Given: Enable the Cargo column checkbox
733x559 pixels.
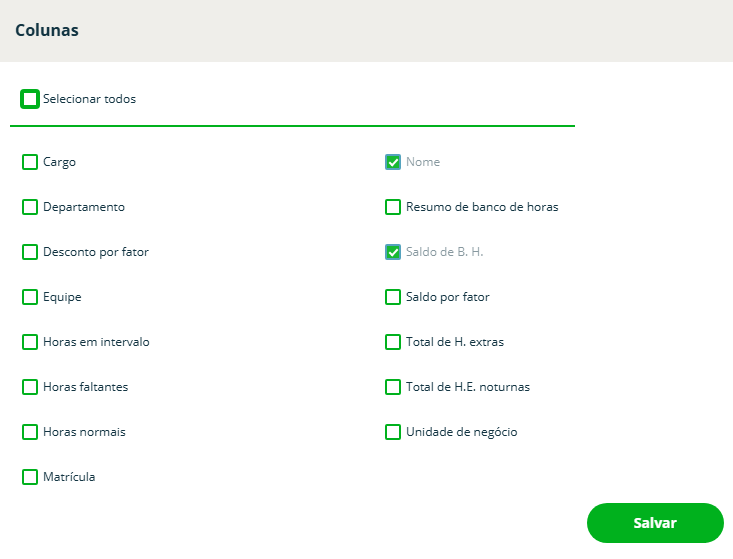Looking at the screenshot, I should tap(30, 162).
